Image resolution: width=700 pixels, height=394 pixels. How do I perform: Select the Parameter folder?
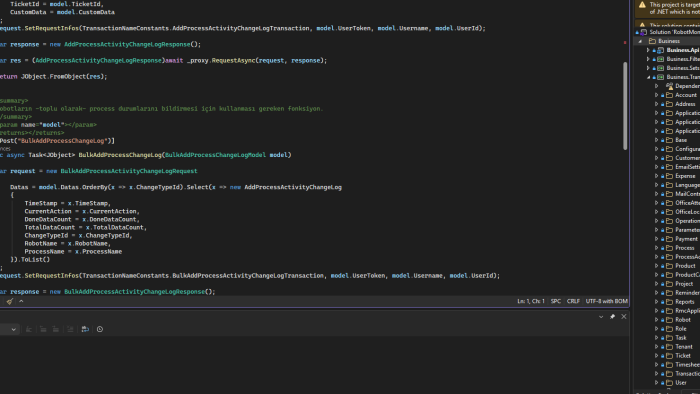(688, 230)
